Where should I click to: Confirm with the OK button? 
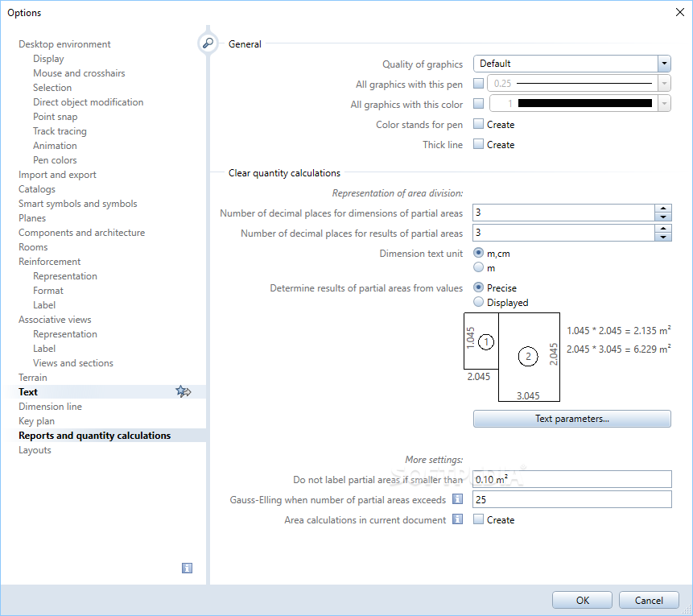582,600
